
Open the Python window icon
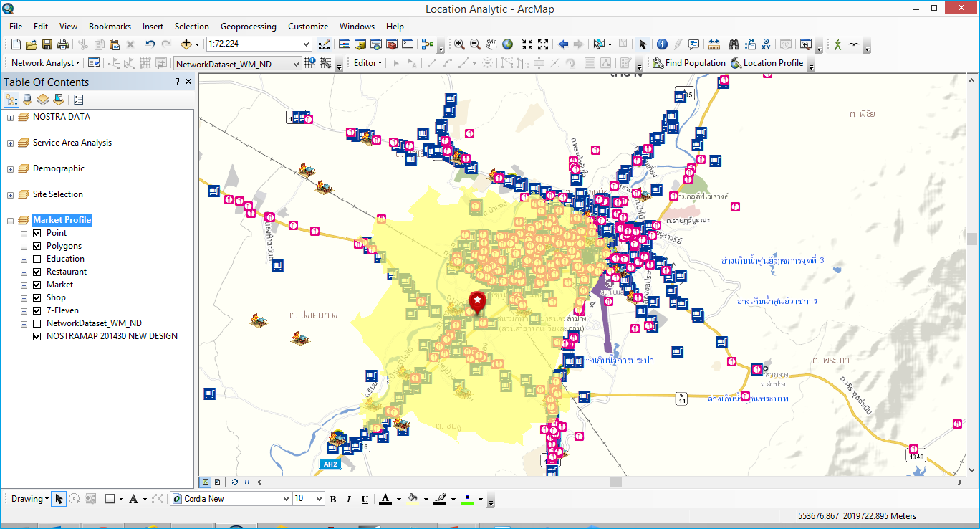click(x=408, y=44)
